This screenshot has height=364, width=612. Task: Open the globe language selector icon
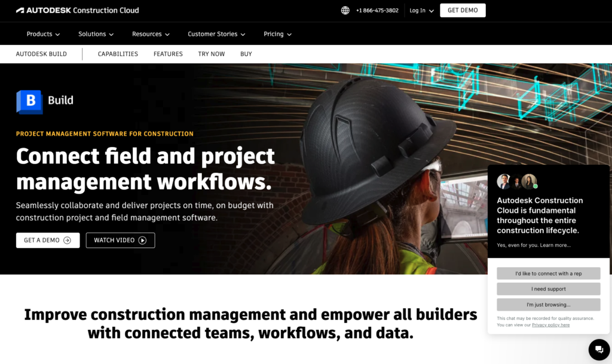coord(345,11)
